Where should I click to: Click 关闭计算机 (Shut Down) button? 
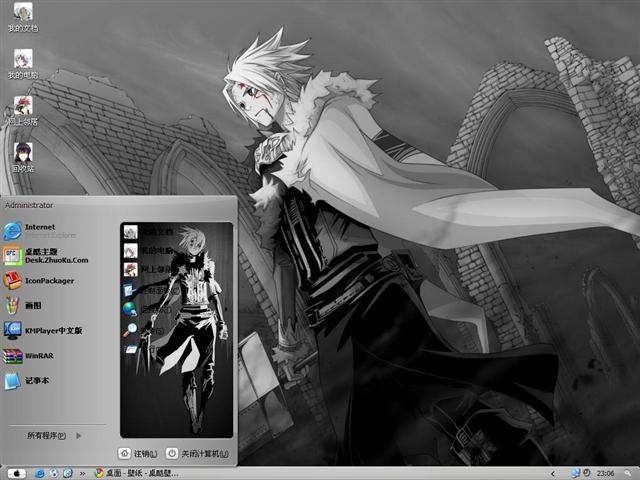click(197, 453)
